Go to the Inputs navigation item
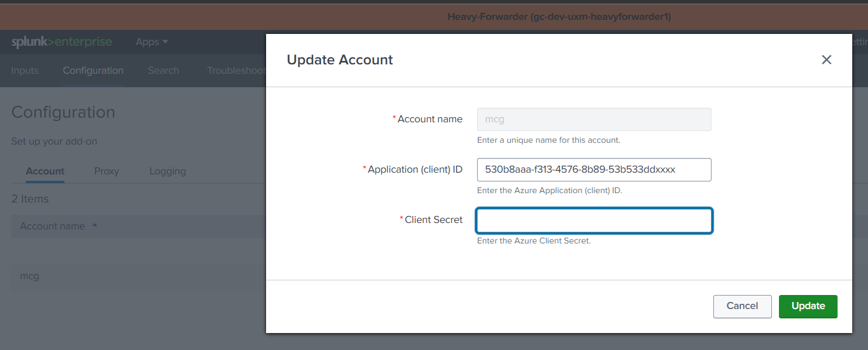 (25, 71)
